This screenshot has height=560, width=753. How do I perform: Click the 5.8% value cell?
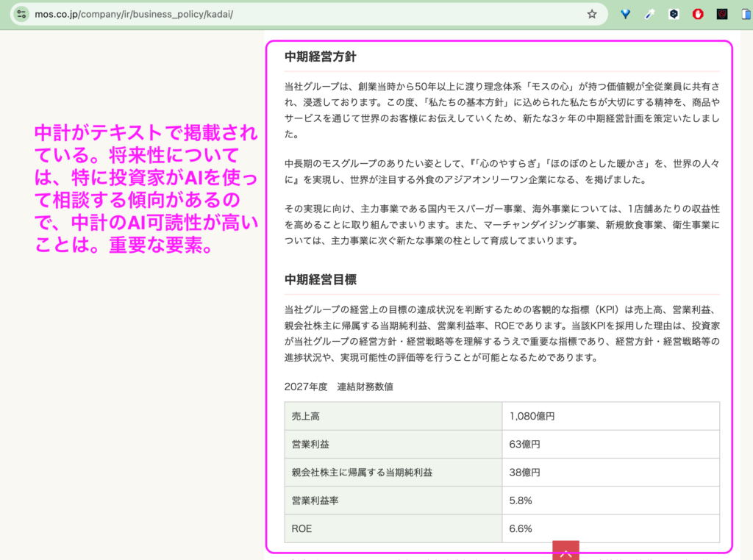[611, 500]
